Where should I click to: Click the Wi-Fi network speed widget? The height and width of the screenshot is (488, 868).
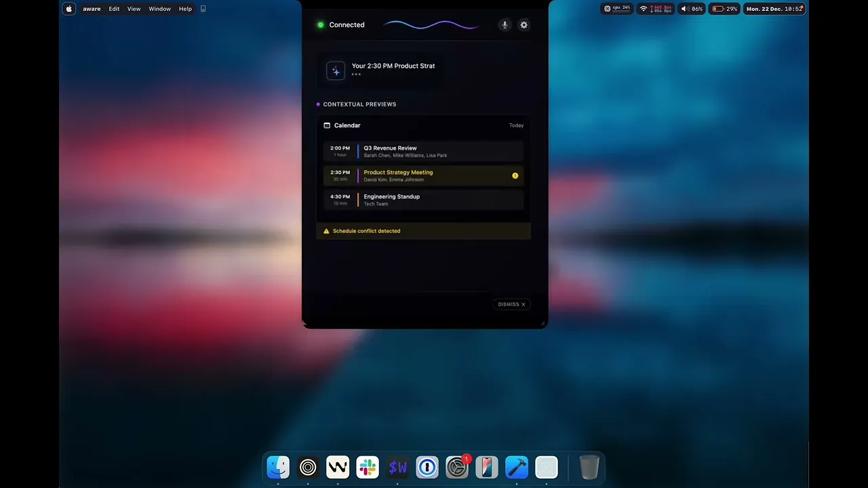[x=656, y=9]
